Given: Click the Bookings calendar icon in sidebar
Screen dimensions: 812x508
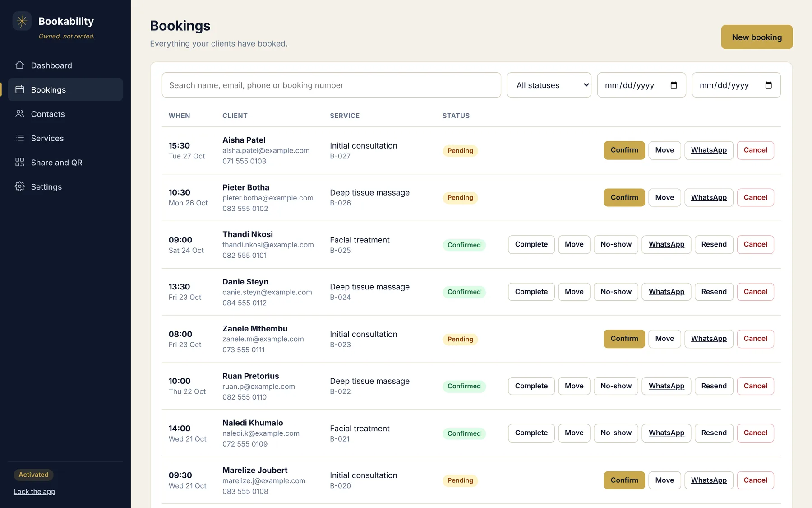Looking at the screenshot, I should point(20,89).
